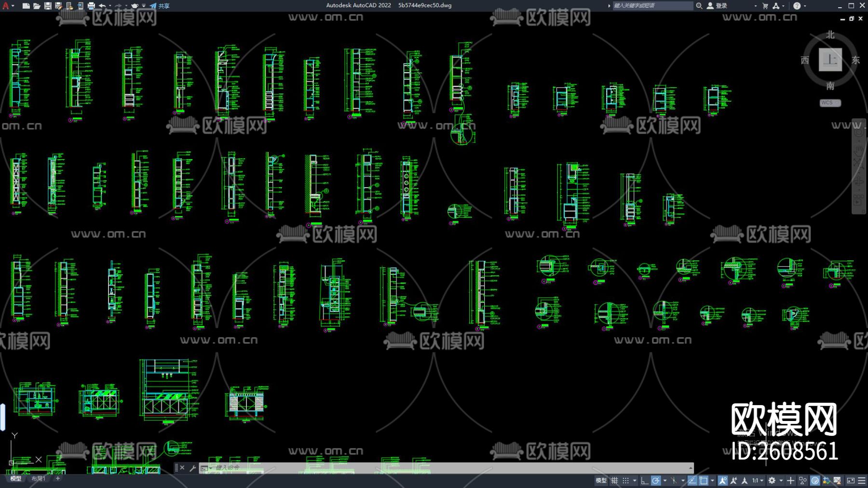Close the command line with X icon

click(x=182, y=468)
